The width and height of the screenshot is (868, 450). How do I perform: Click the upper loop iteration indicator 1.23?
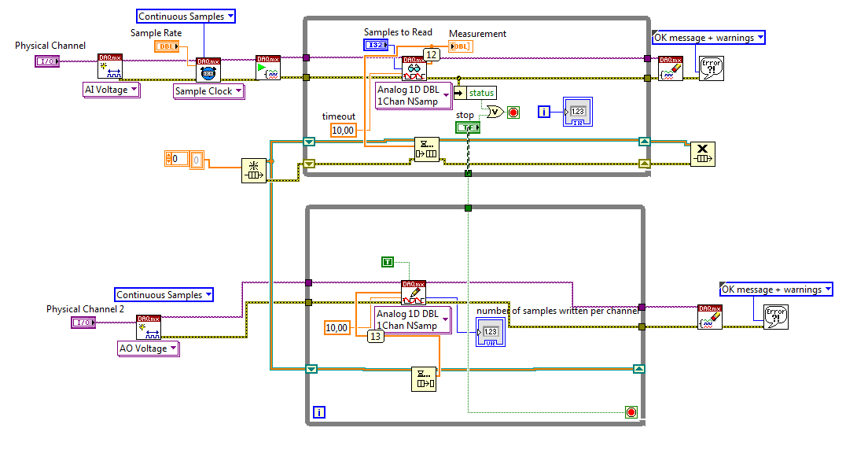(x=578, y=112)
